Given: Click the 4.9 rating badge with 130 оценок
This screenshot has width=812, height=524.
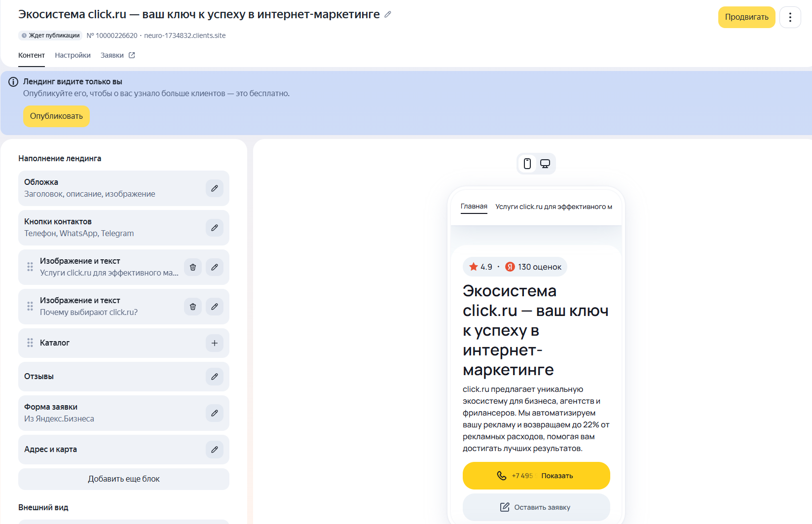Looking at the screenshot, I should pyautogui.click(x=515, y=267).
